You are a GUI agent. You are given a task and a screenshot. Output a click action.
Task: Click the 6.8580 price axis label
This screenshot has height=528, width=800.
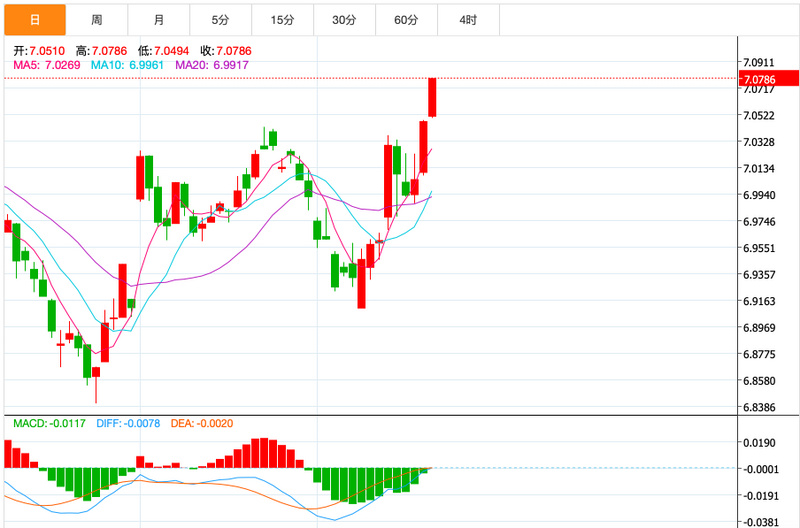[x=759, y=381]
